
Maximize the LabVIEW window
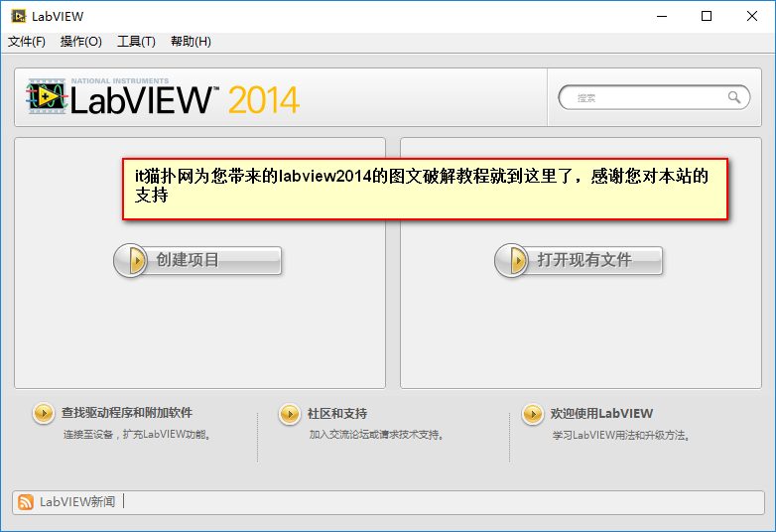coord(707,16)
